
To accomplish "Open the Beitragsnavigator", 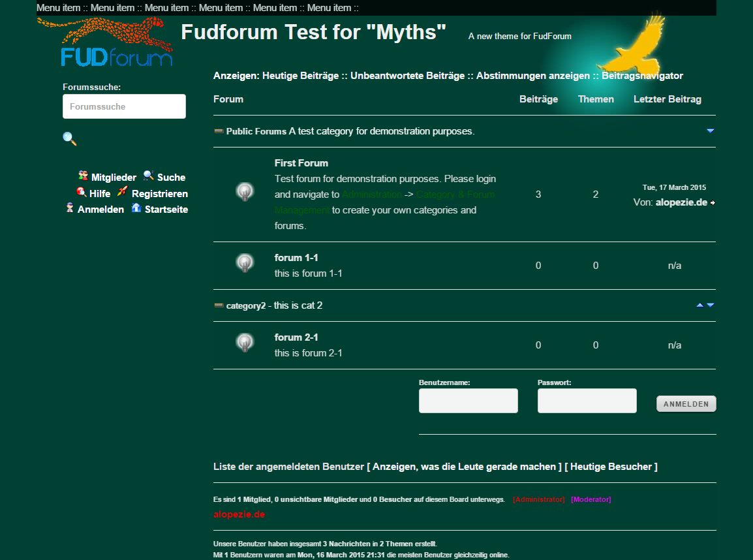I will point(642,76).
